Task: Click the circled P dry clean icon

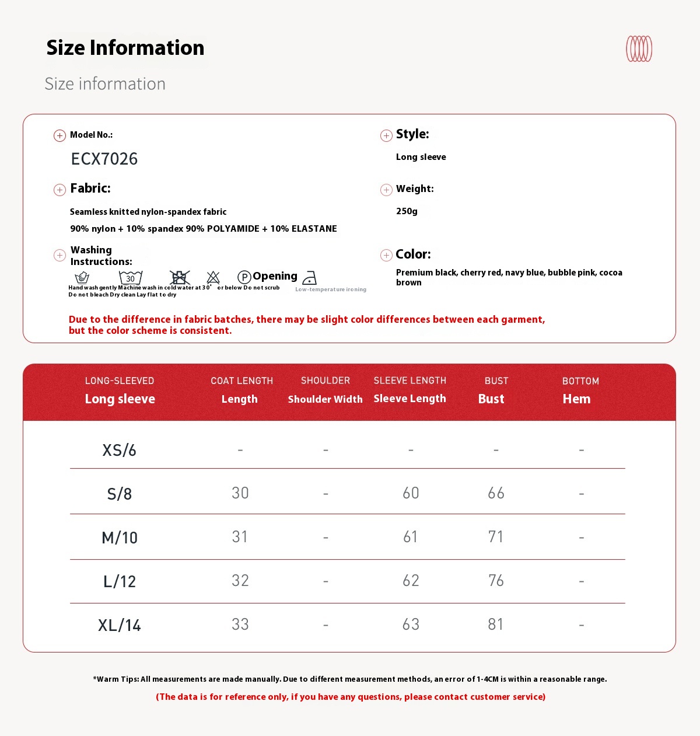Action: 244,277
